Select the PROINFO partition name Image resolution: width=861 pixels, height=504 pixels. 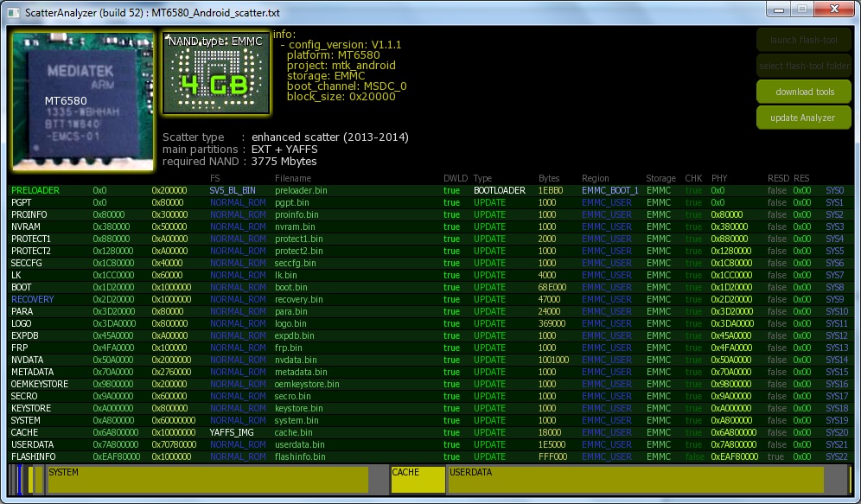click(29, 214)
